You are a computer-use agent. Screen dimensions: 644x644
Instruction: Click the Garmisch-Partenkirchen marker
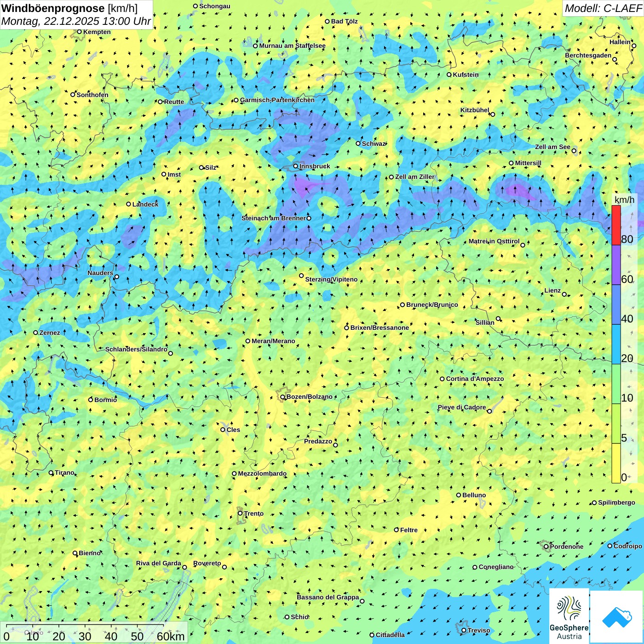click(x=236, y=100)
